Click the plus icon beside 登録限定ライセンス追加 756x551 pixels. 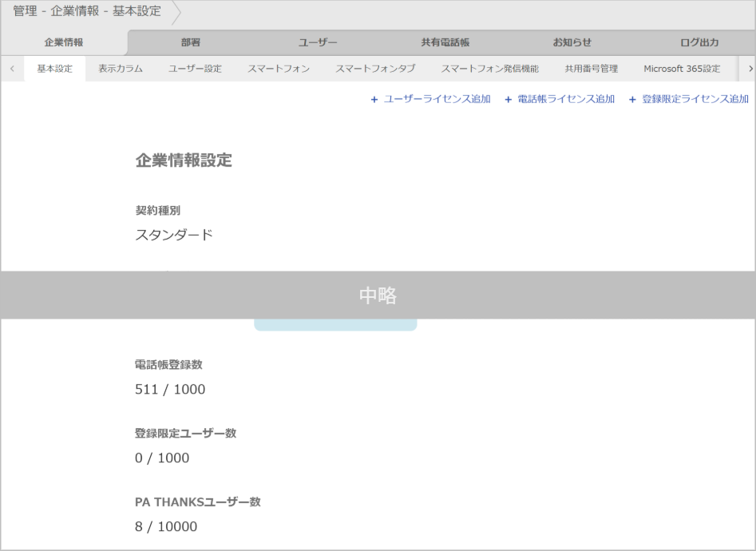pyautogui.click(x=631, y=97)
